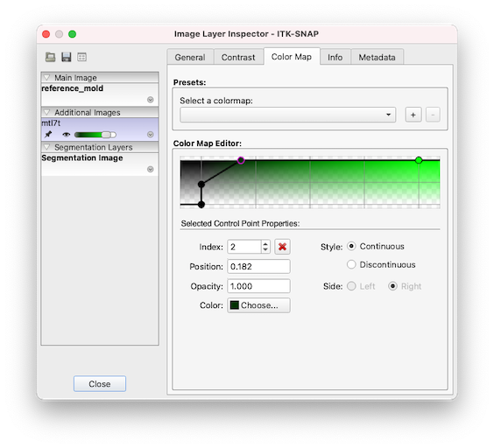Click the Close button
The image size is (494, 448).
pos(100,384)
